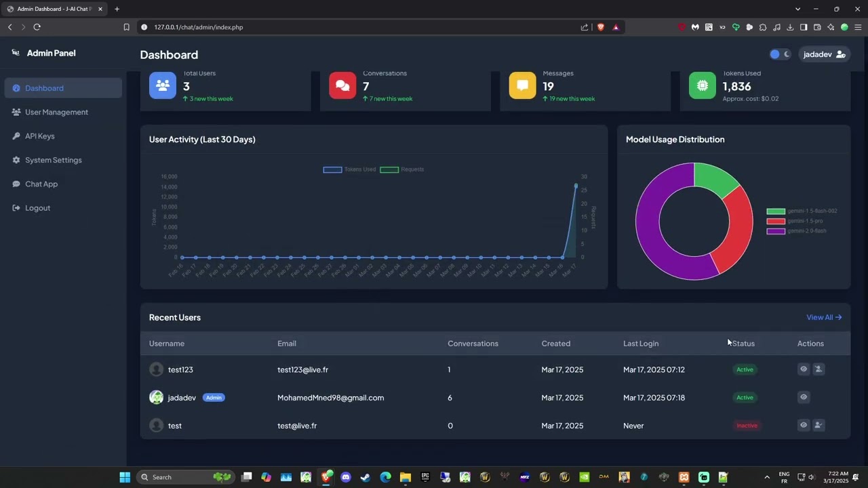
Task: Click the Username column header
Action: pyautogui.click(x=167, y=344)
